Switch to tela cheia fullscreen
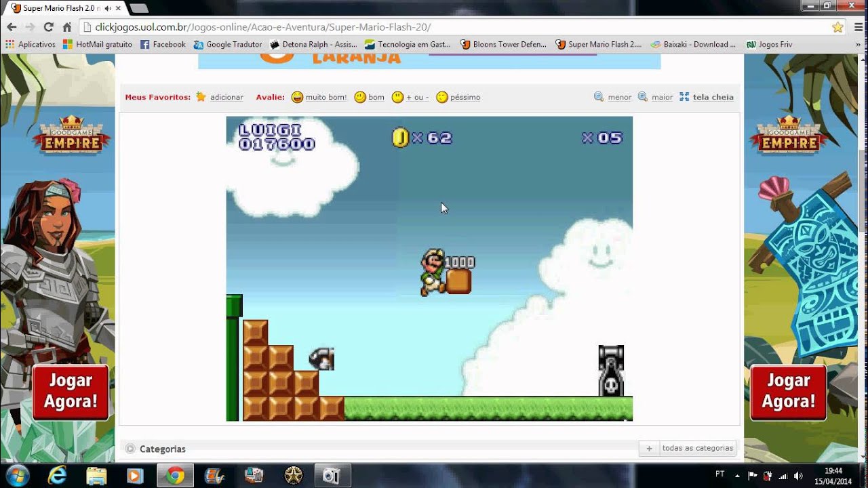The height and width of the screenshot is (488, 868). pos(707,97)
